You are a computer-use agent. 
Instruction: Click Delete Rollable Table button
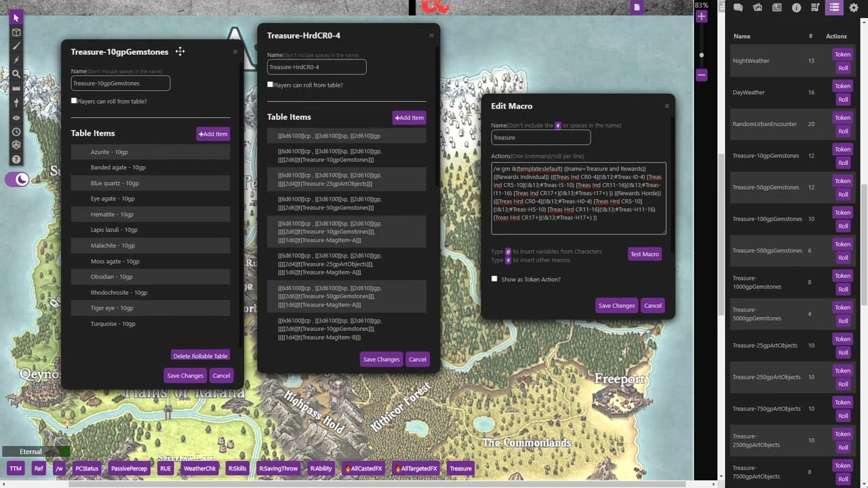[x=200, y=356]
